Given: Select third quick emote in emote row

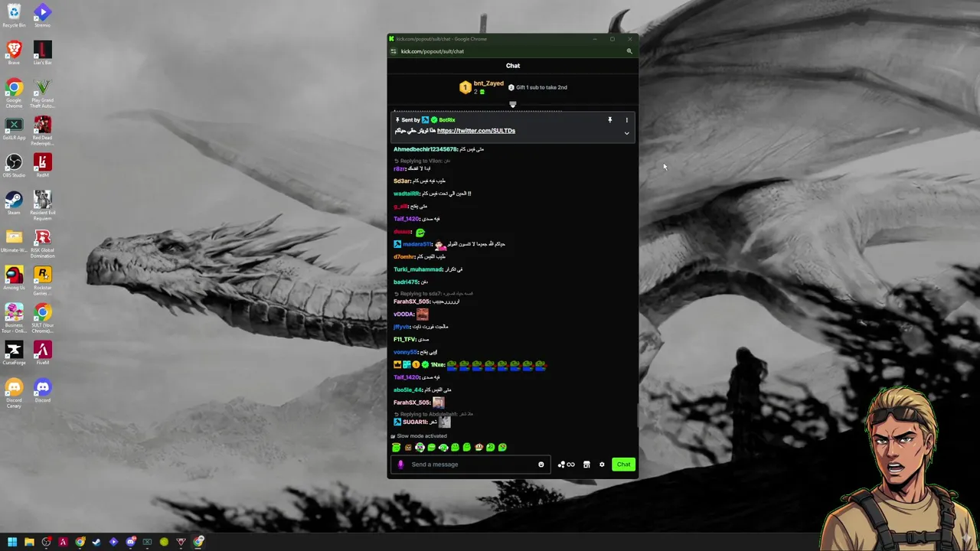Looking at the screenshot, I should [420, 448].
